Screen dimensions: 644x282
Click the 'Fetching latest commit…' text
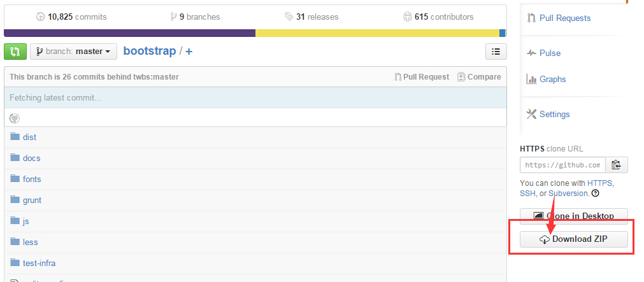pos(56,97)
